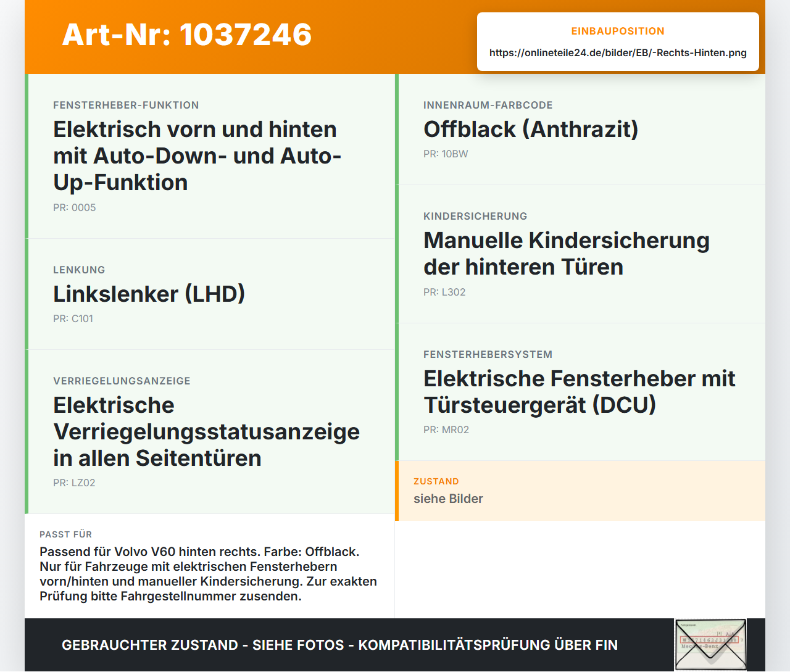Click the envelope thumbnail in footer
The height and width of the screenshot is (672, 790).
[x=710, y=645]
